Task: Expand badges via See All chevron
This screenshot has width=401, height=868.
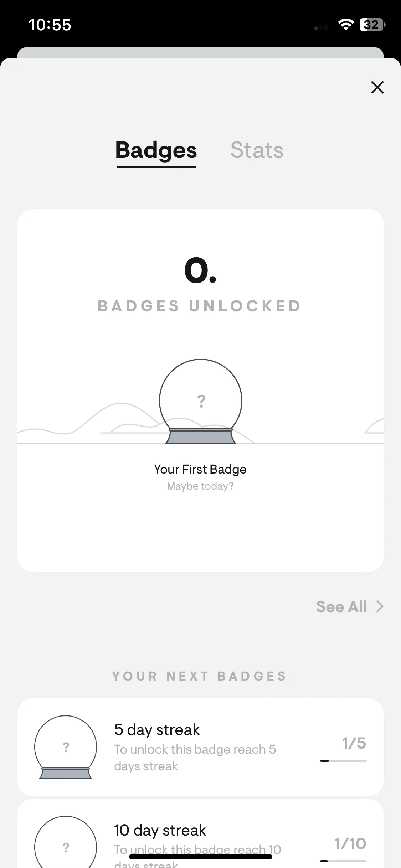Action: [380, 606]
